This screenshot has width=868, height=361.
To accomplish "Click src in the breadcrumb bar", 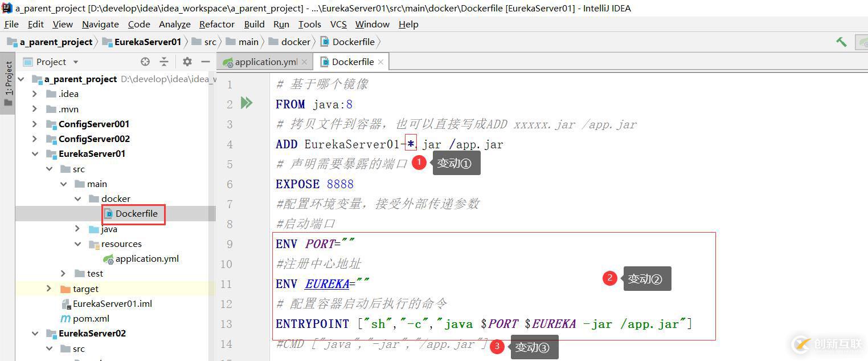I will (210, 42).
